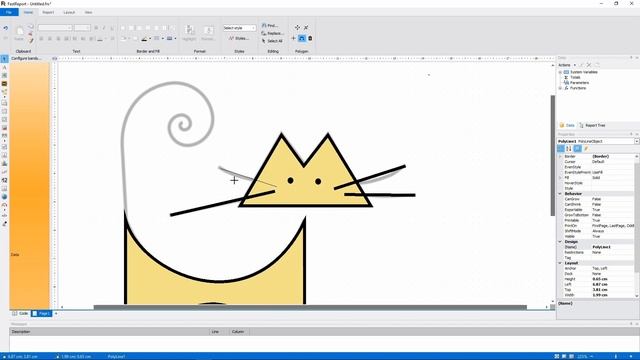The image size is (640, 360).
Task: Select the chart object icon in left toolbar
Action: 4,164
